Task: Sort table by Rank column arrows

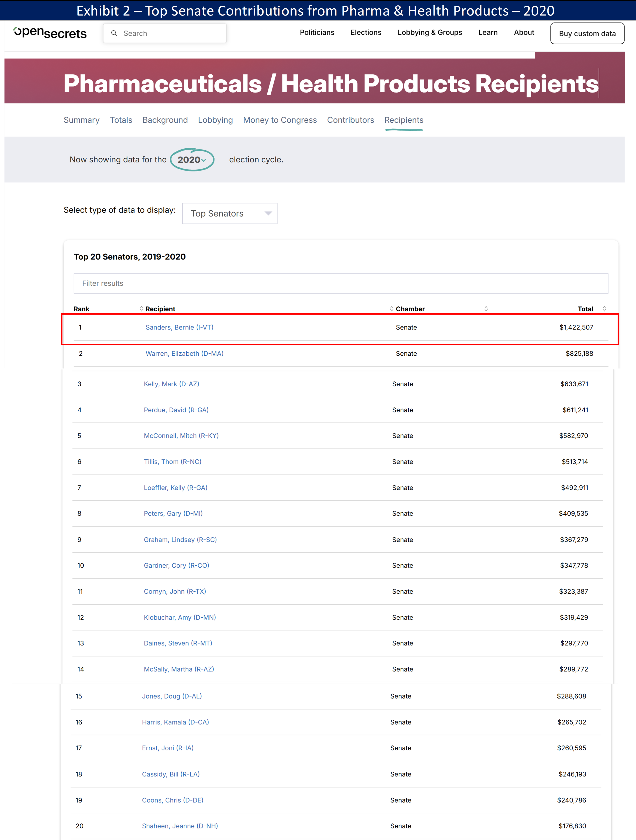Action: pyautogui.click(x=141, y=309)
